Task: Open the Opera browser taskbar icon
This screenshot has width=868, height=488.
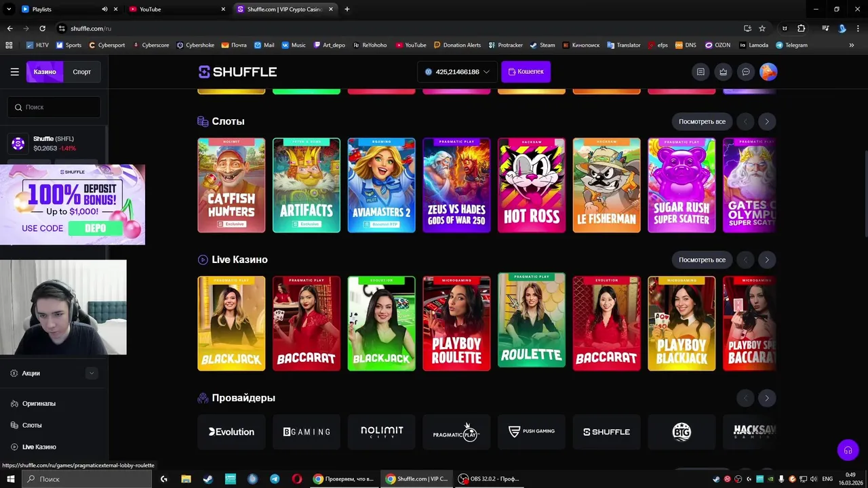Action: 297,479
